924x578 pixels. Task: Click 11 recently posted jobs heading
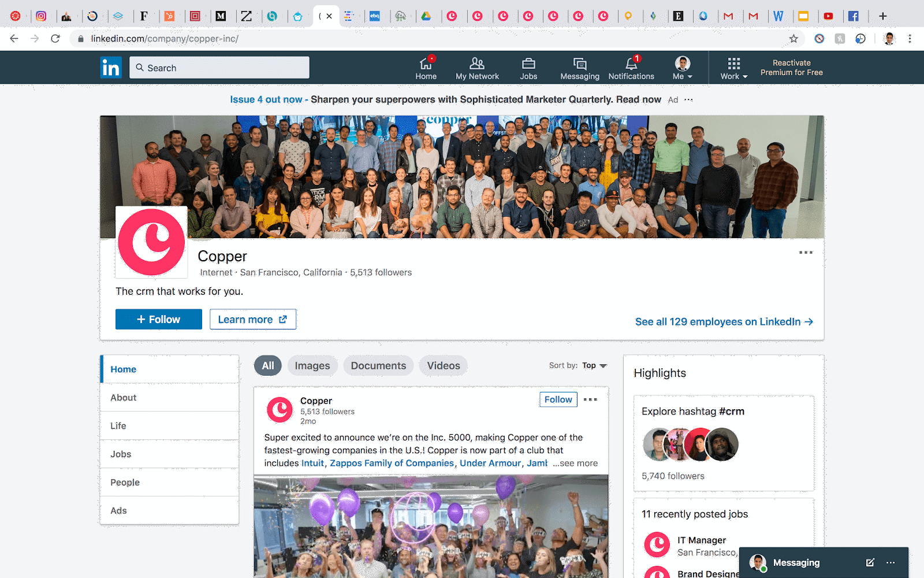[695, 514]
